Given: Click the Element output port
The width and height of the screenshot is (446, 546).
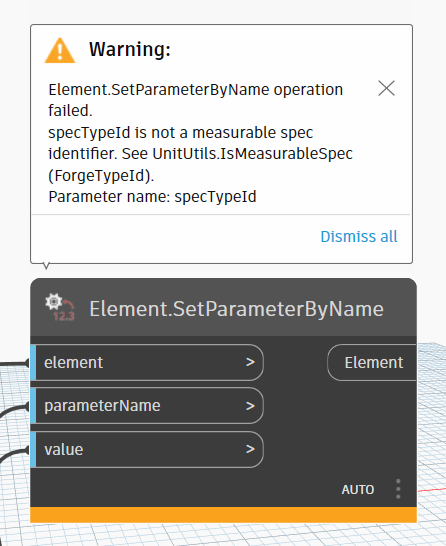Looking at the screenshot, I should coord(372,362).
